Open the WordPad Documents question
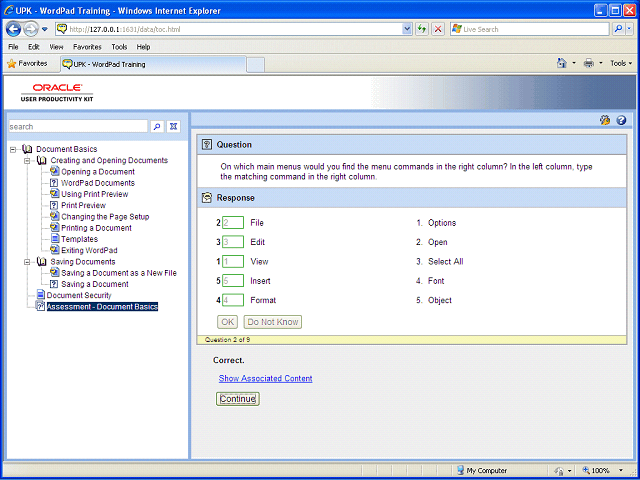 pyautogui.click(x=98, y=183)
